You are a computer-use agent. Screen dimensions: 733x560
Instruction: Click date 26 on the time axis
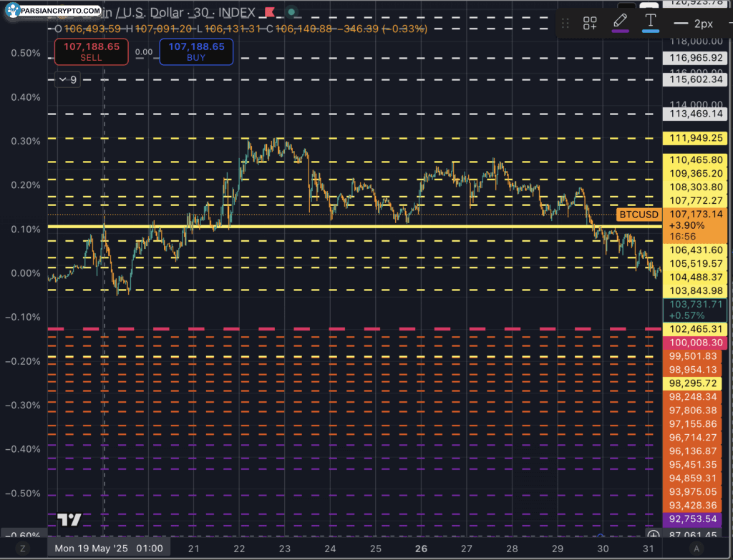[421, 549]
